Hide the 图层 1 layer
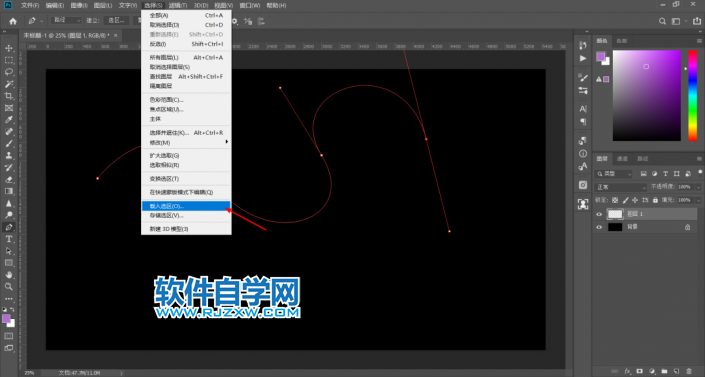This screenshot has height=377, width=705. tap(599, 214)
